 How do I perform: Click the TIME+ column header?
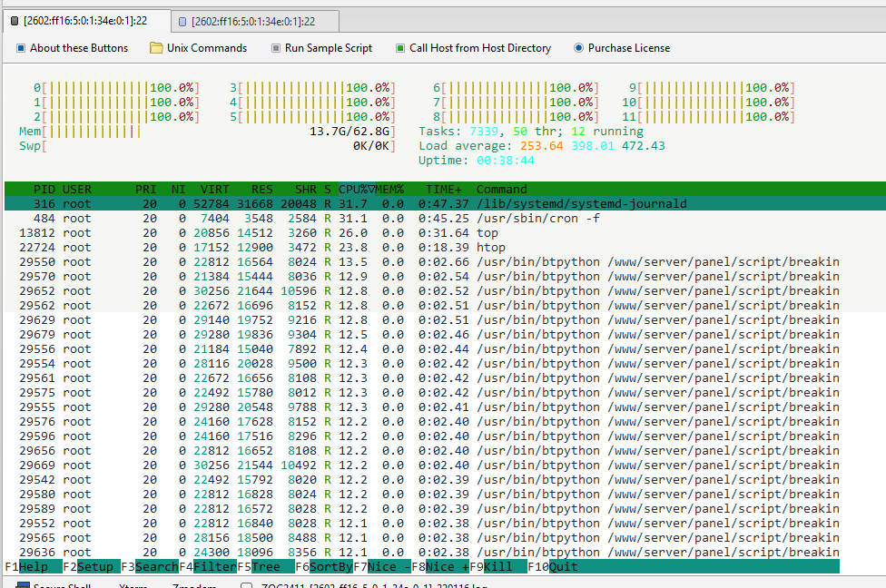443,189
